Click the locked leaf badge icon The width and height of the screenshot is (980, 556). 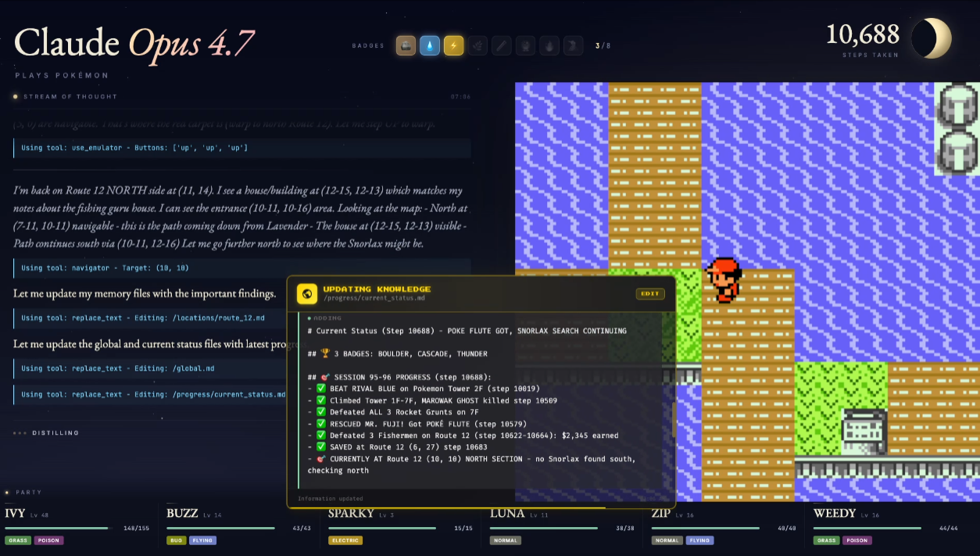(x=477, y=46)
